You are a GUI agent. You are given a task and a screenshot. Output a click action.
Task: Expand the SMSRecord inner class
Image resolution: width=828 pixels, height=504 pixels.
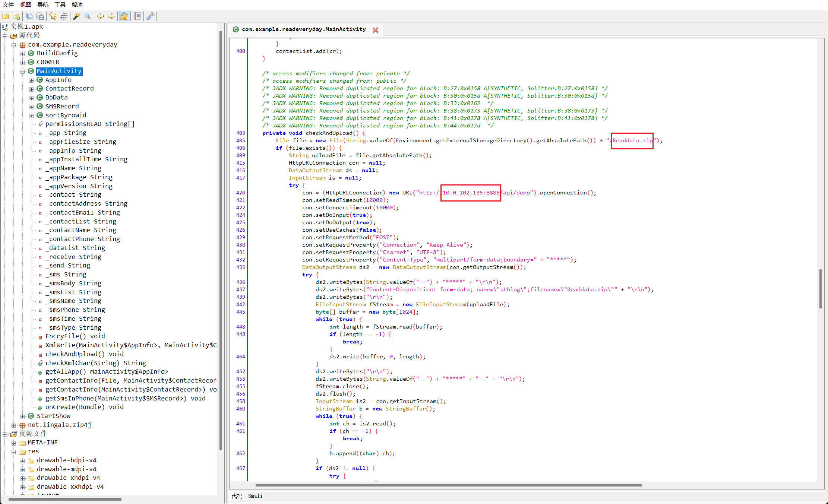[x=31, y=107]
